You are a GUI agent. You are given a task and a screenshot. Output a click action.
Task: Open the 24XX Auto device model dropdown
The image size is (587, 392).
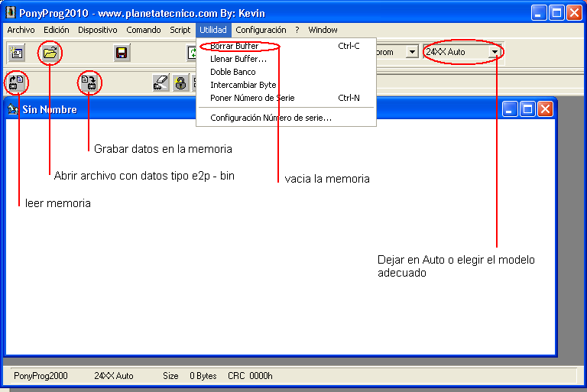[495, 52]
